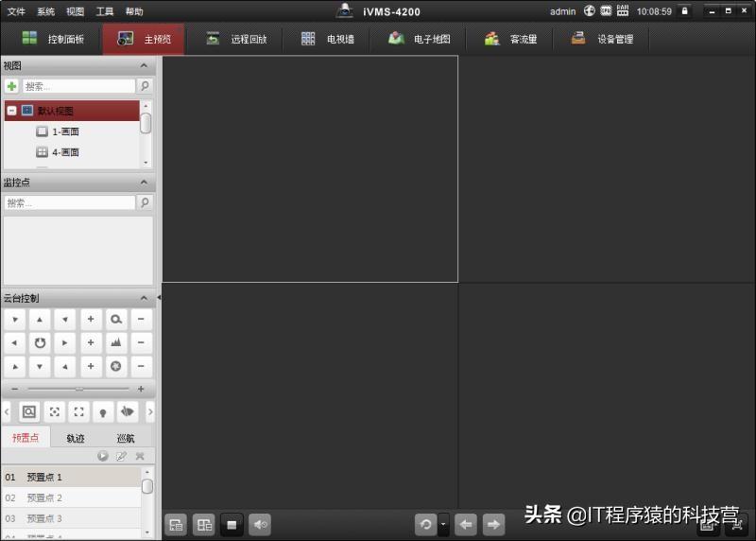Show previous PTZ tools with left chevron

click(x=7, y=411)
